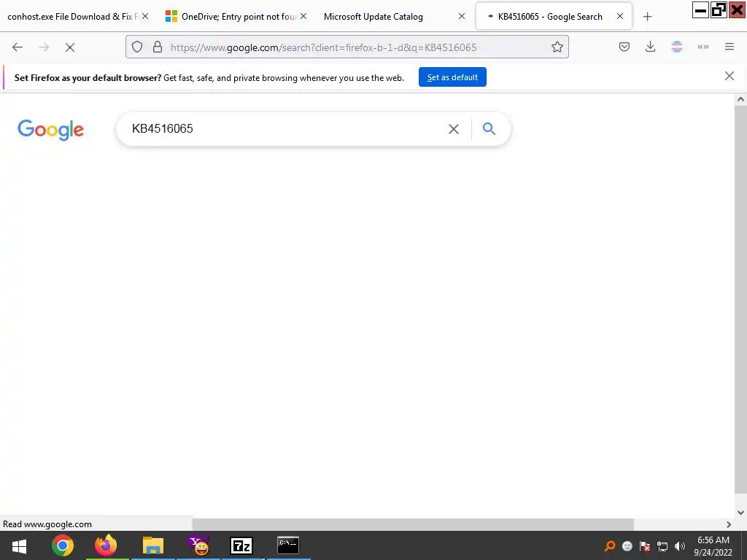Close the conhost.exe tab
This screenshot has width=747, height=560.
145,16
